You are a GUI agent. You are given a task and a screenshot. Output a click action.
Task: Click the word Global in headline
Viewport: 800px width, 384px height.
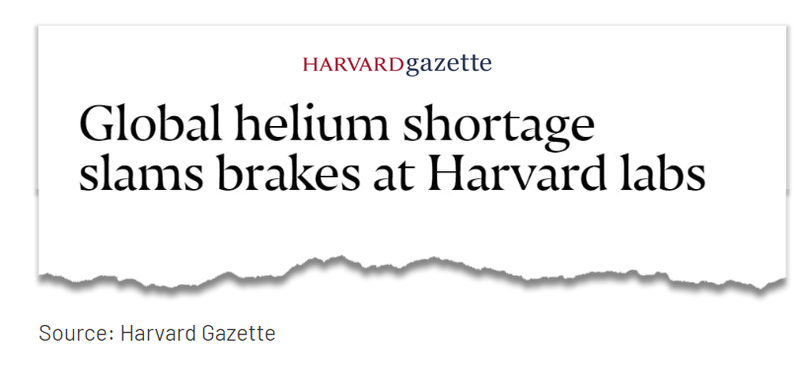(x=151, y=123)
